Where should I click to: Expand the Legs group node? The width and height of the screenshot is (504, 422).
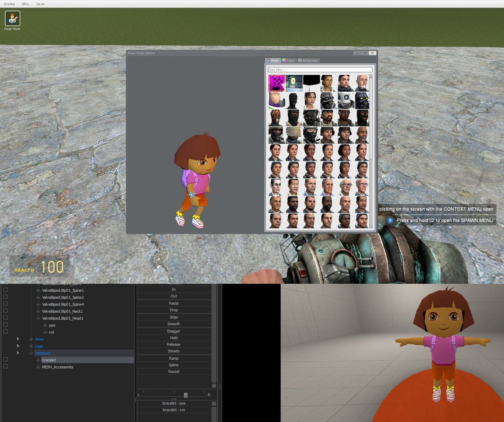coord(31,346)
